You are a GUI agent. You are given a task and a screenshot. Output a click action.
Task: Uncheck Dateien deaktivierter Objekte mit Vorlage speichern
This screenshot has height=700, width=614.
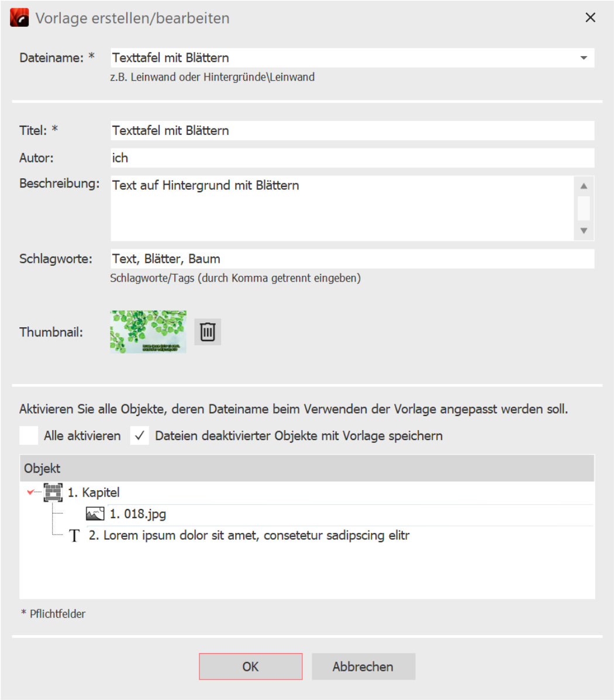point(139,436)
